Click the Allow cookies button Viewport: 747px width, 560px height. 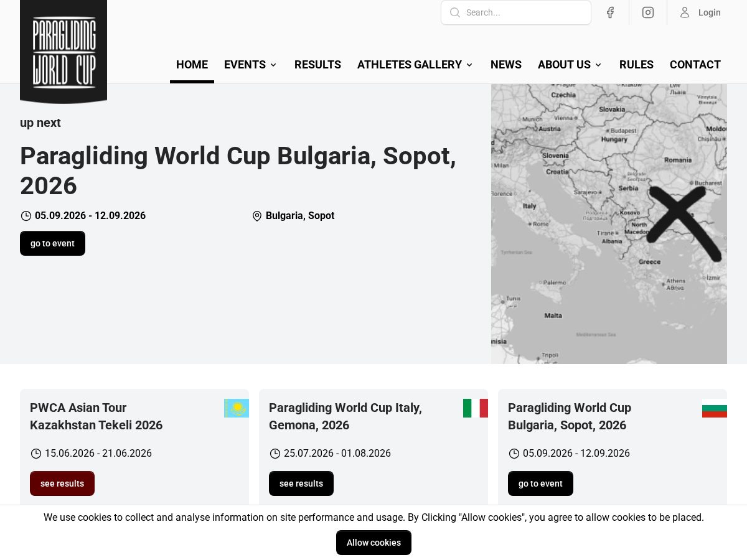click(x=374, y=543)
